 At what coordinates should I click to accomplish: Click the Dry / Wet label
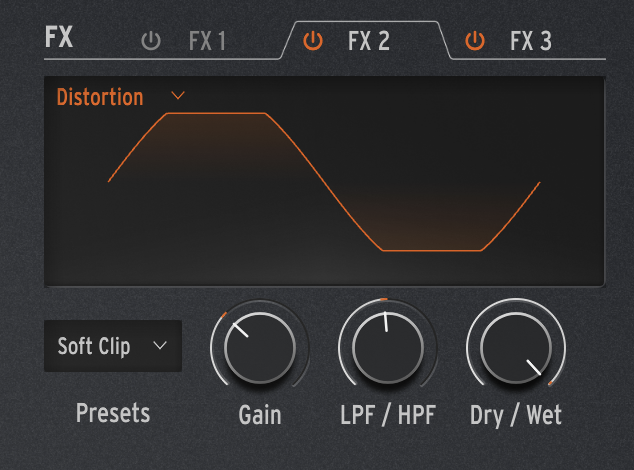pyautogui.click(x=516, y=415)
